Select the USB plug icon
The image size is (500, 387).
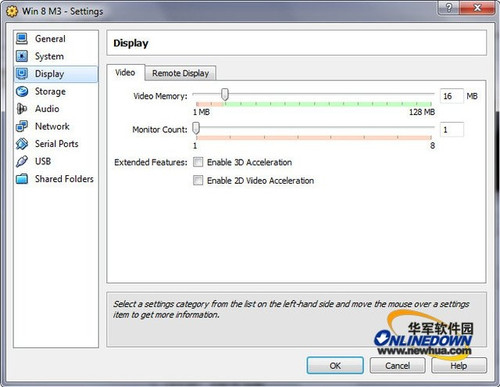(22, 161)
